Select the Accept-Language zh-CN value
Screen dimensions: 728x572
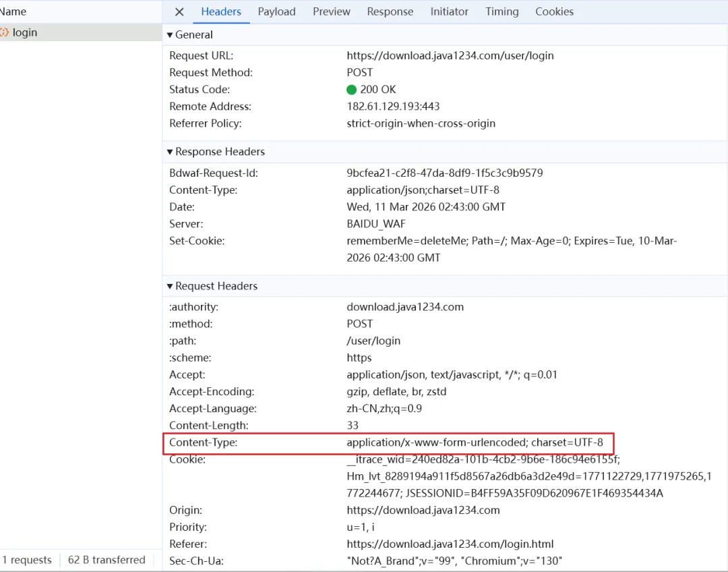coord(384,409)
